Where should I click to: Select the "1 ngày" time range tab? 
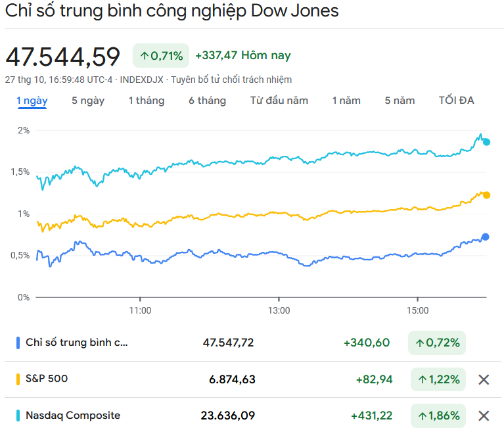click(x=32, y=101)
